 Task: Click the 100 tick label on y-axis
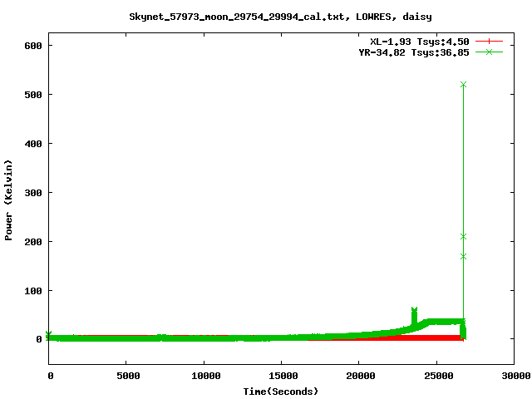32,290
